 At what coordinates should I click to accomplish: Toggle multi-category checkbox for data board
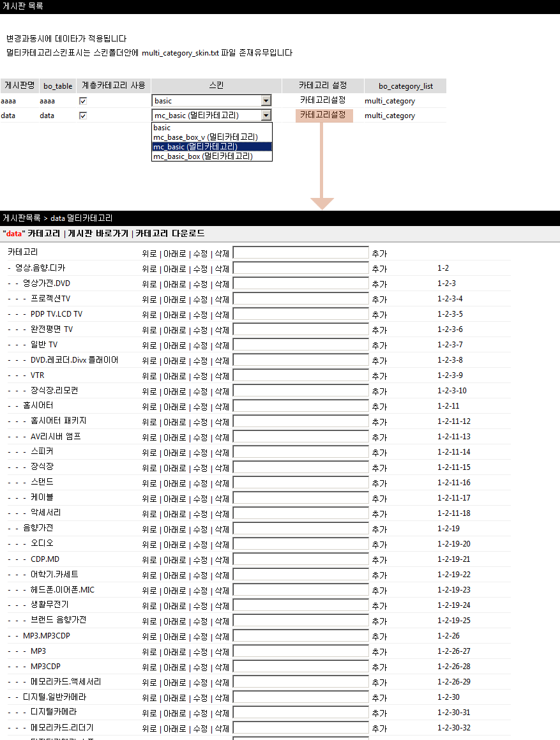[82, 116]
